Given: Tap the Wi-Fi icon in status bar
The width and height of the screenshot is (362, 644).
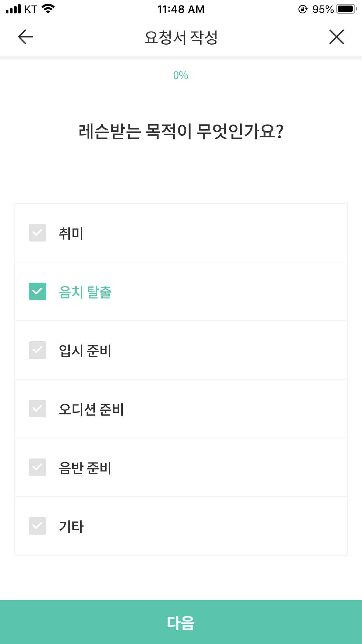Looking at the screenshot, I should pos(48,9).
